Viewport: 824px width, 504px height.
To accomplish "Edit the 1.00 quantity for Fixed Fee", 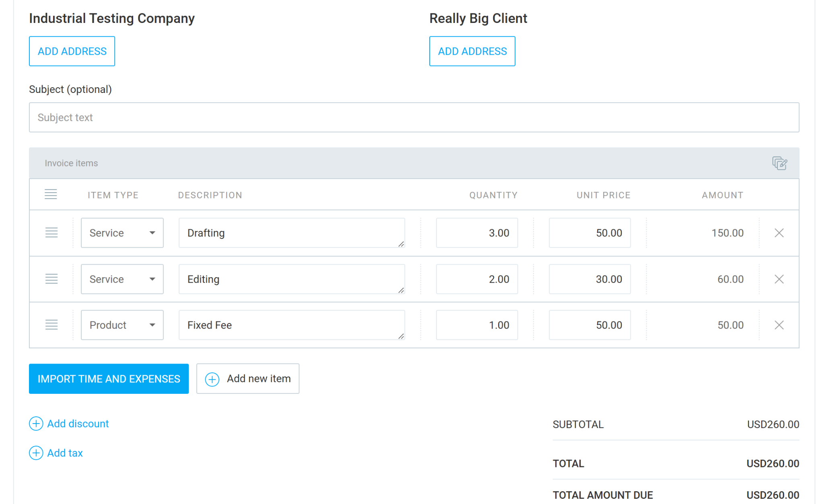I will coord(477,325).
